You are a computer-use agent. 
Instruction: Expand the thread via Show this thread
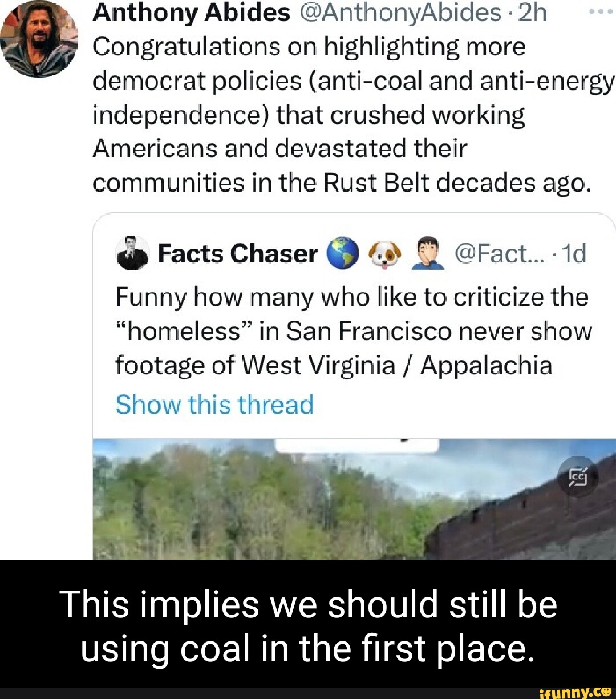coord(214,405)
